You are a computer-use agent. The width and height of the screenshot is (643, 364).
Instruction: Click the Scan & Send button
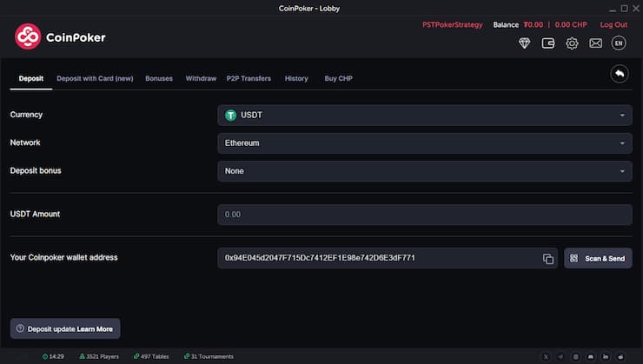tap(598, 258)
